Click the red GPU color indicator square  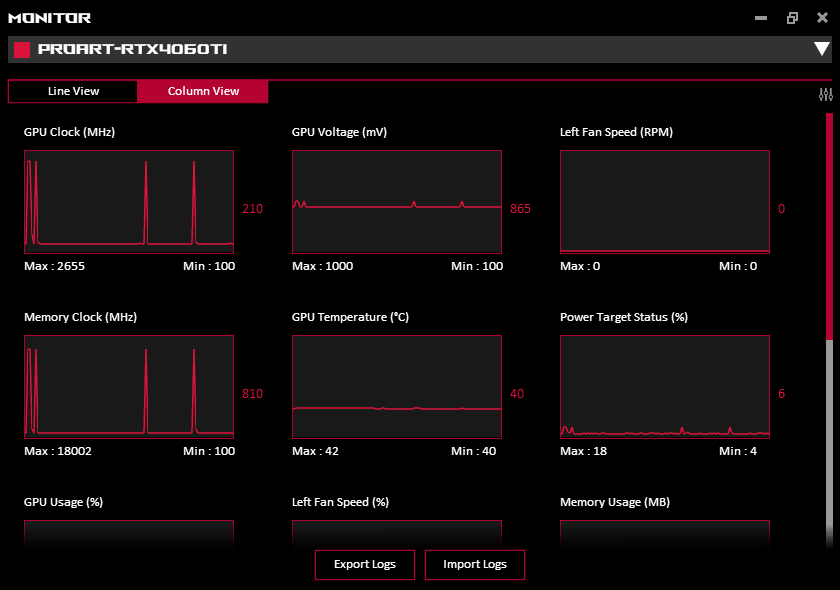point(22,50)
